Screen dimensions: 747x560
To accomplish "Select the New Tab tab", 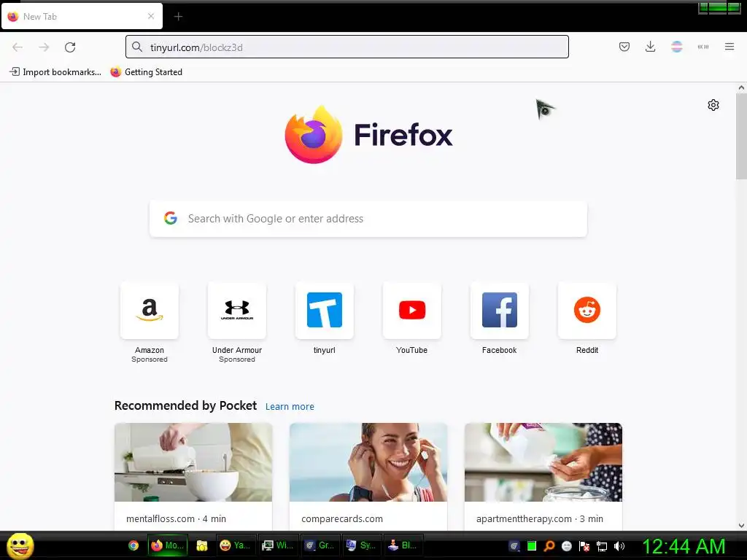I will (82, 16).
